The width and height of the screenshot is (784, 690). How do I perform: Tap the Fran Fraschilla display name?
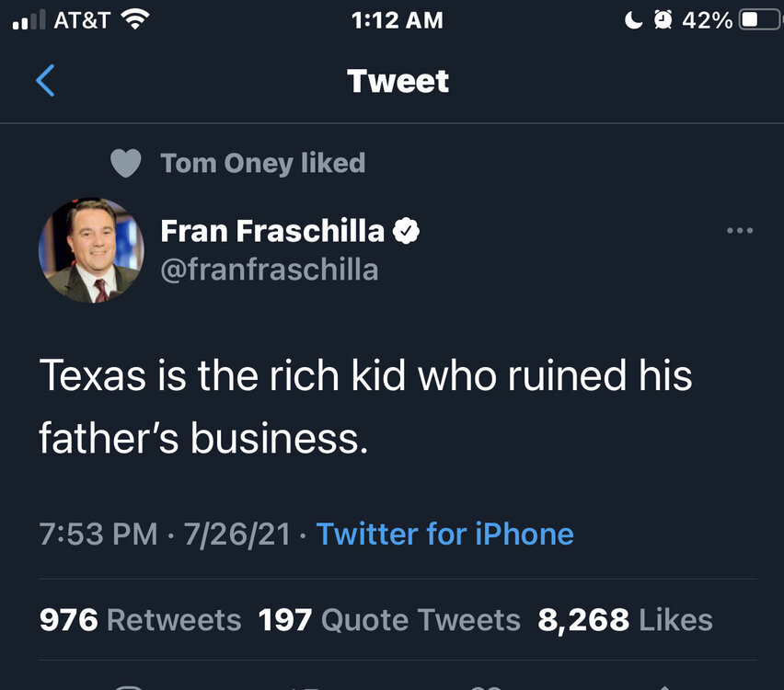(272, 231)
